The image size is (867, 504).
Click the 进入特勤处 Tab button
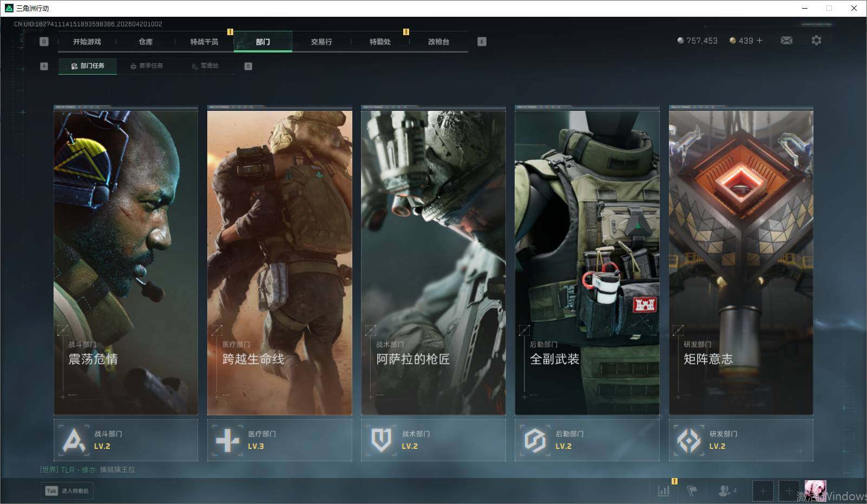pyautogui.click(x=67, y=491)
